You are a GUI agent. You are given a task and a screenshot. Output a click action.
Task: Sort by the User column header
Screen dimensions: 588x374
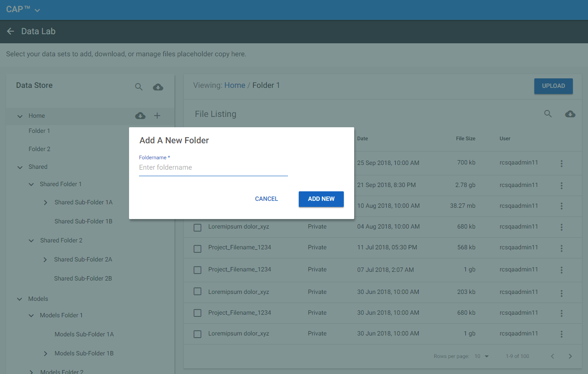point(505,139)
